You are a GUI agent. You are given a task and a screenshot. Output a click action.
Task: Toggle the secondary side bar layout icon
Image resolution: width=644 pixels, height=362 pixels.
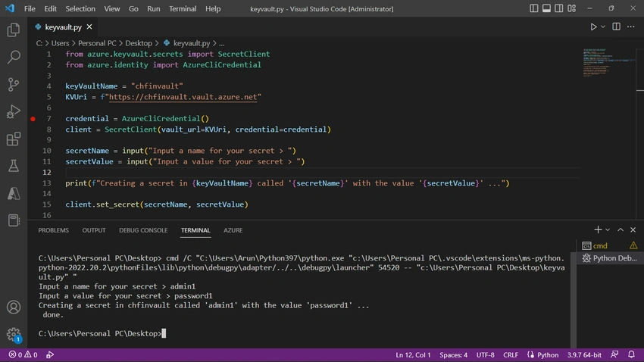(559, 8)
